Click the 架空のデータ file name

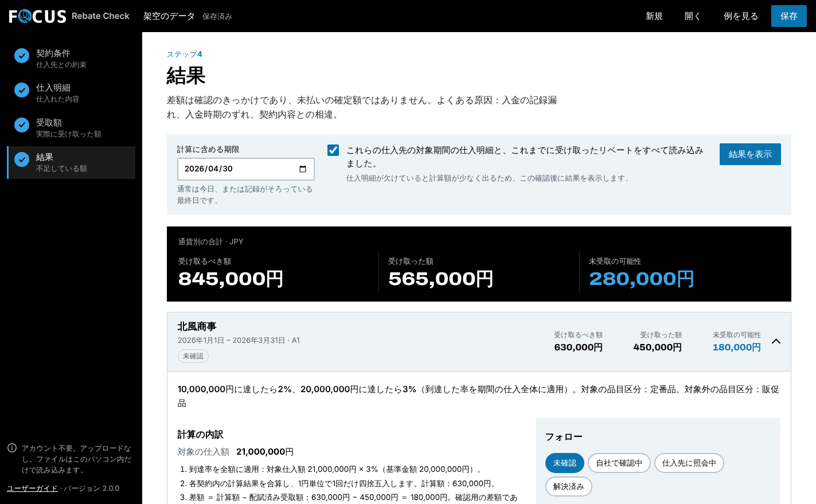pyautogui.click(x=169, y=16)
